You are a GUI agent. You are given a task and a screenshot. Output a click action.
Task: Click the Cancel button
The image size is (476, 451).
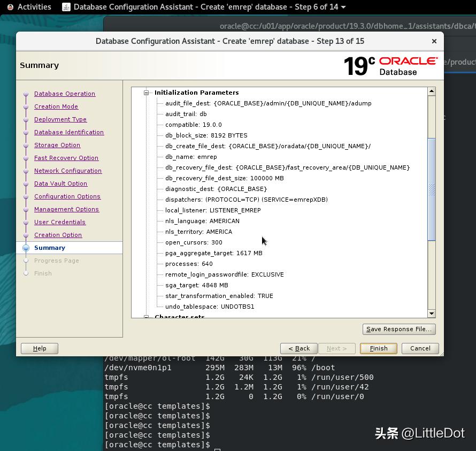coord(420,348)
